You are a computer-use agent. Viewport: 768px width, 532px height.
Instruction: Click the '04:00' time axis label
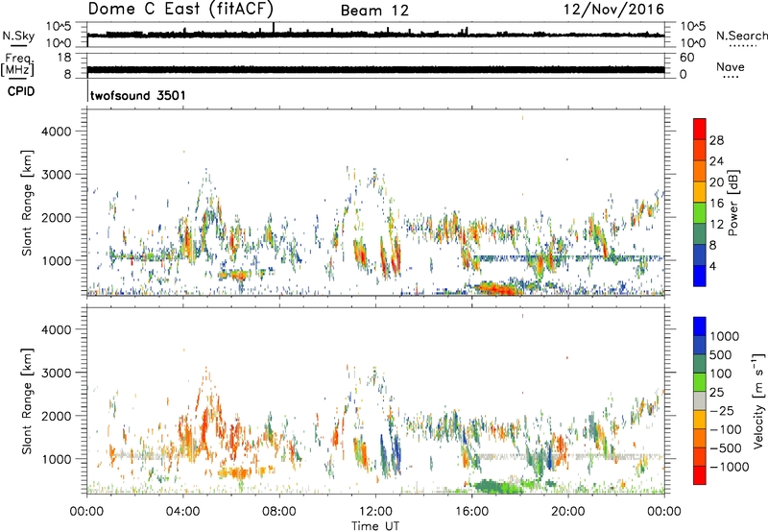(x=182, y=512)
